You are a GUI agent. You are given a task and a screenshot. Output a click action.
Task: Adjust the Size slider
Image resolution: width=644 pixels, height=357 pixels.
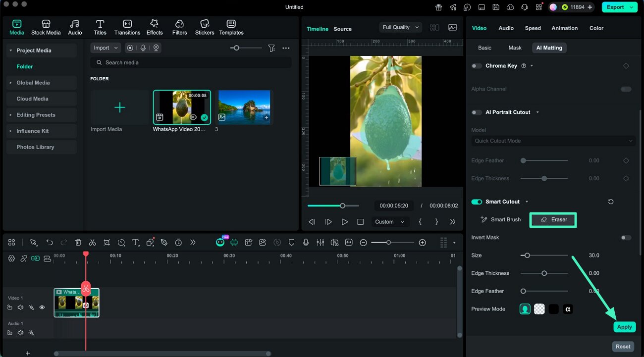coord(544,255)
